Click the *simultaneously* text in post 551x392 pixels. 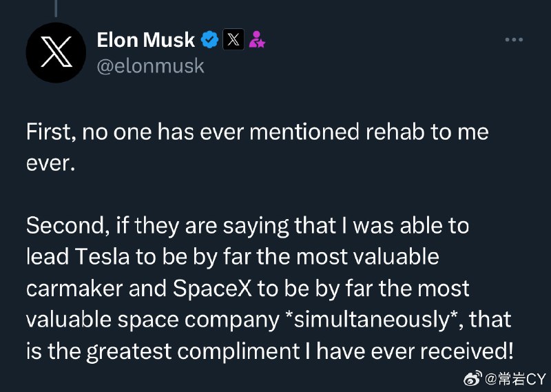click(x=369, y=320)
